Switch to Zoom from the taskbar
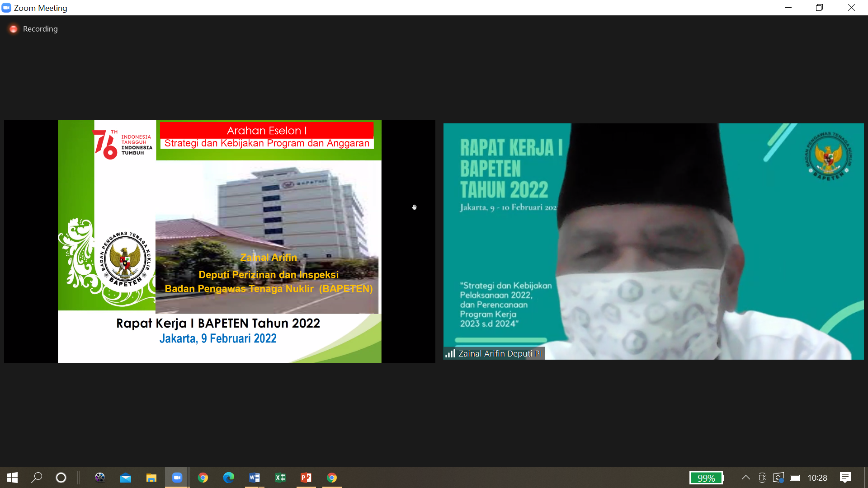868x488 pixels. click(x=177, y=478)
